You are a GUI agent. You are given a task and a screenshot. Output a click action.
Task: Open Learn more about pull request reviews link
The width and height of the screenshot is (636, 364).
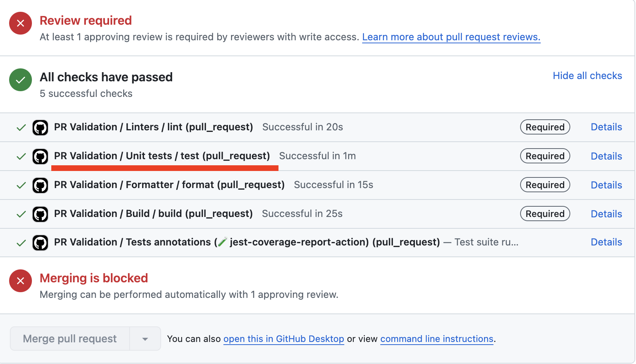point(451,37)
